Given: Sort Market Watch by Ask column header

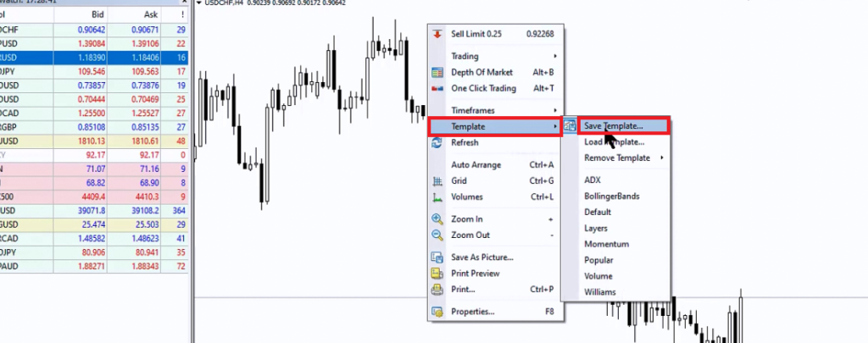Looking at the screenshot, I should pyautogui.click(x=134, y=14).
